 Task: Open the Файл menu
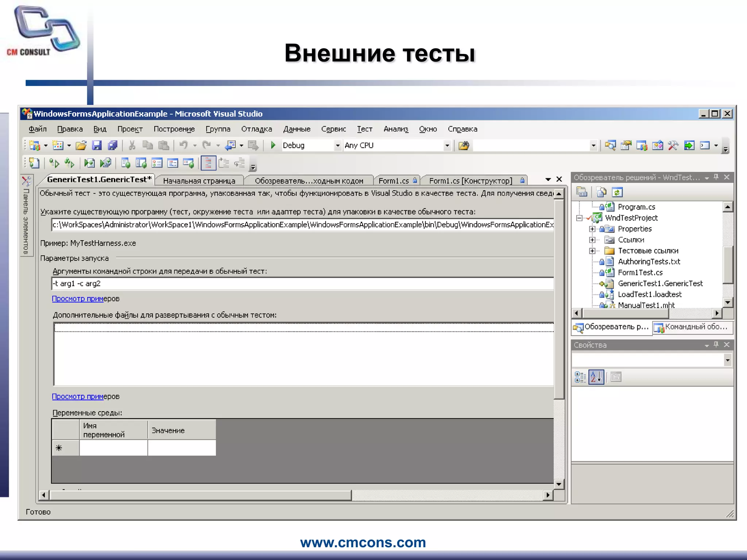tap(38, 129)
